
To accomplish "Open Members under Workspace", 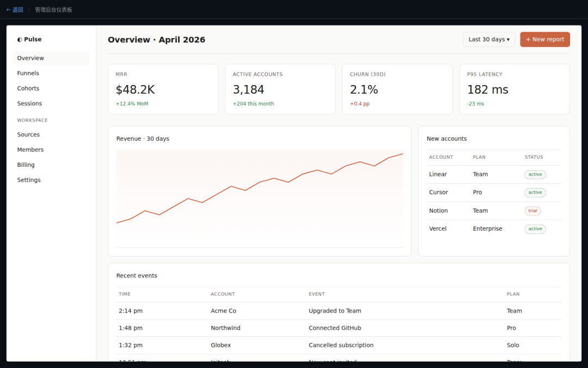I will 51,149.
